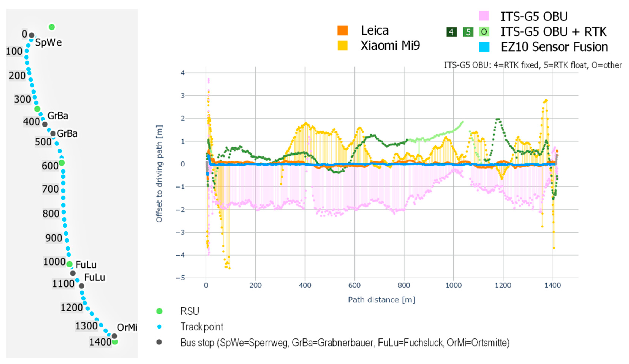
Task: Click the green RSU marker beside 1000 FuLu
Action: [x=69, y=264]
